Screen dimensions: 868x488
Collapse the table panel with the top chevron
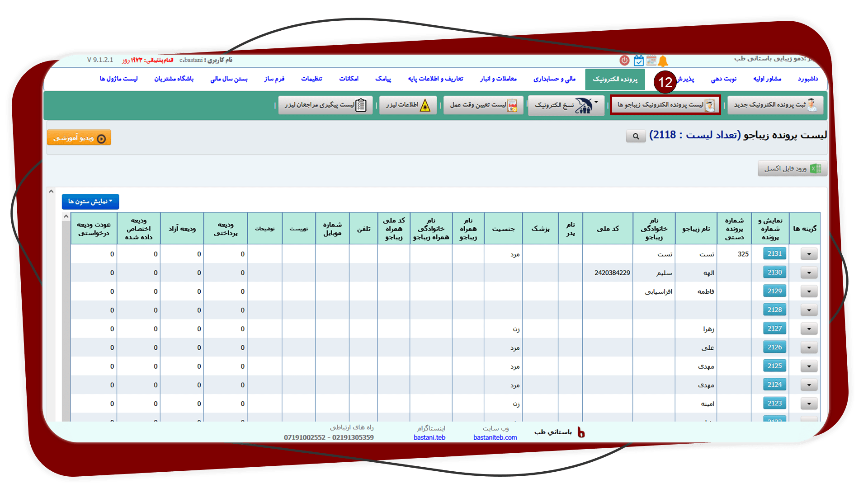tap(51, 192)
